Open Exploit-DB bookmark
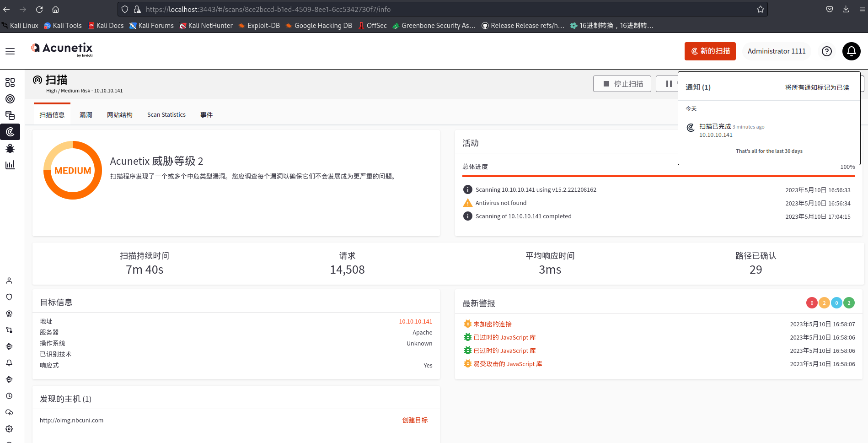 (259, 26)
